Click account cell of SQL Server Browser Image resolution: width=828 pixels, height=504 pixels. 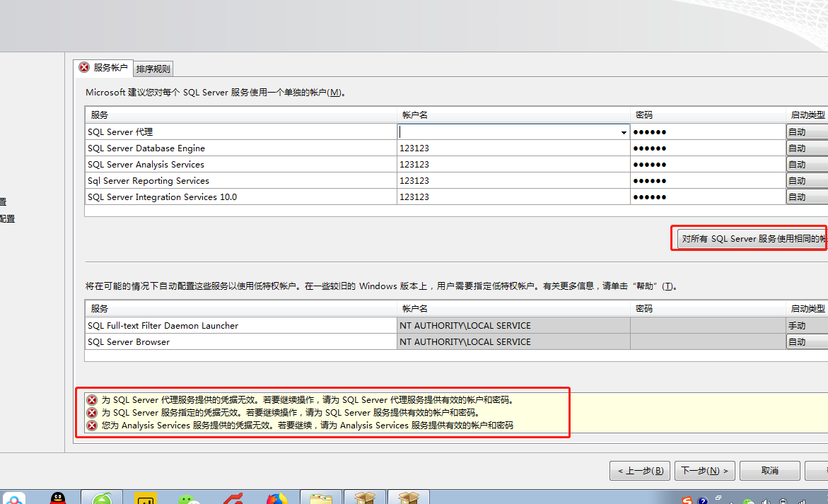(x=513, y=342)
